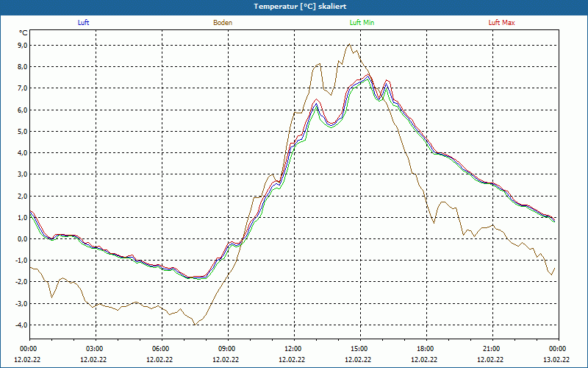This screenshot has height=368, width=588.
Task: Click the 7,0 y-axis label
Action: tap(23, 88)
